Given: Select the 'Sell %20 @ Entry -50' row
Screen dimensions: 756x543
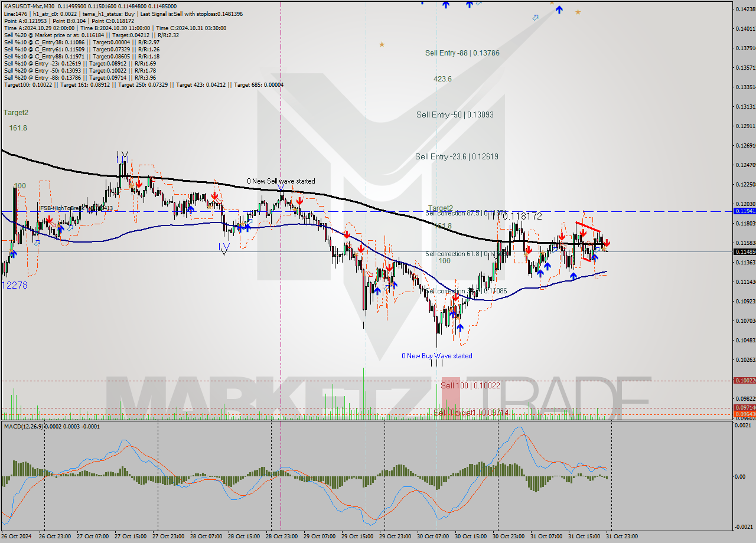Looking at the screenshot, I should click(x=80, y=70).
